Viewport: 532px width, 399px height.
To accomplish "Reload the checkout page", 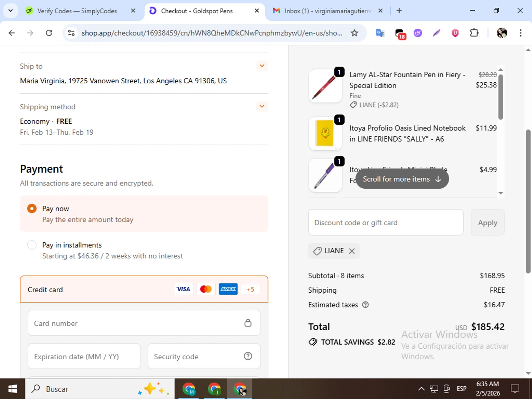I will (x=49, y=33).
